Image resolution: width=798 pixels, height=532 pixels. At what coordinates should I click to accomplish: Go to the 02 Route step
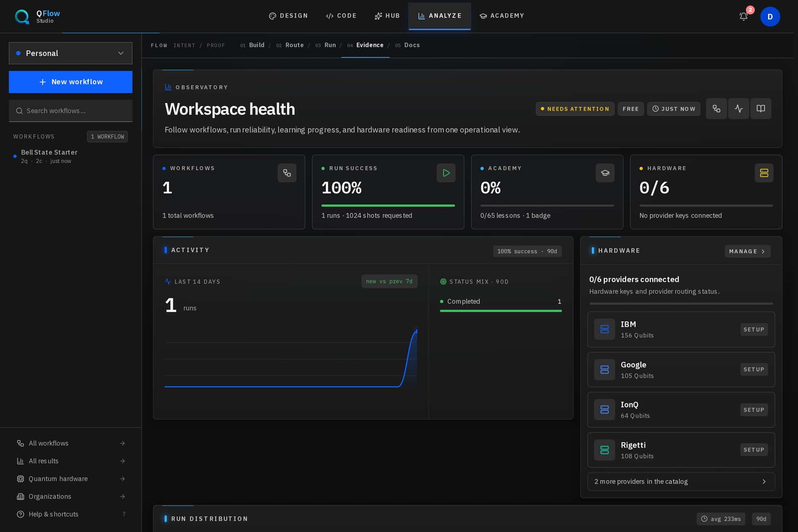[x=290, y=45]
